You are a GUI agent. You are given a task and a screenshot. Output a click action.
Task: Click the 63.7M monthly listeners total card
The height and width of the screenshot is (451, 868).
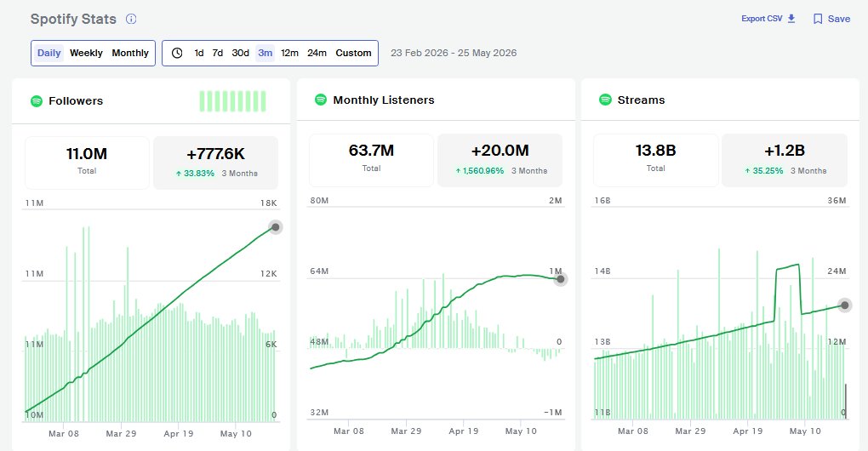[371, 160]
